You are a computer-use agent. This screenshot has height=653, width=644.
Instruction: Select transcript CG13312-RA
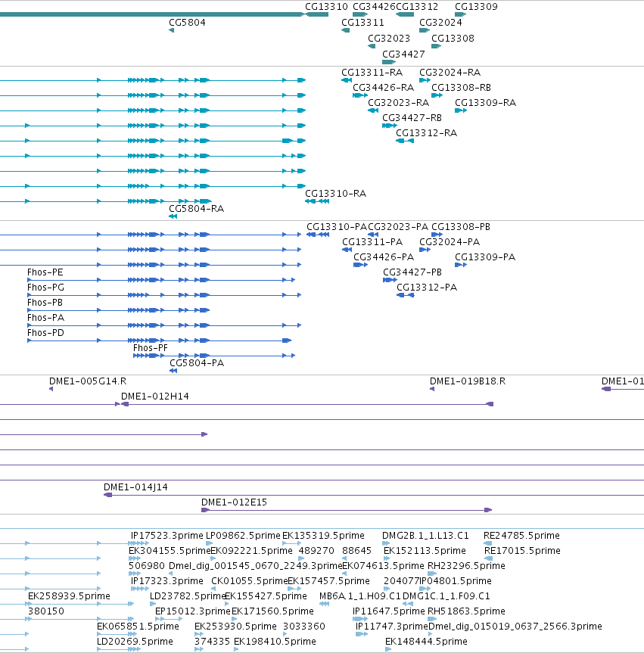(x=426, y=133)
